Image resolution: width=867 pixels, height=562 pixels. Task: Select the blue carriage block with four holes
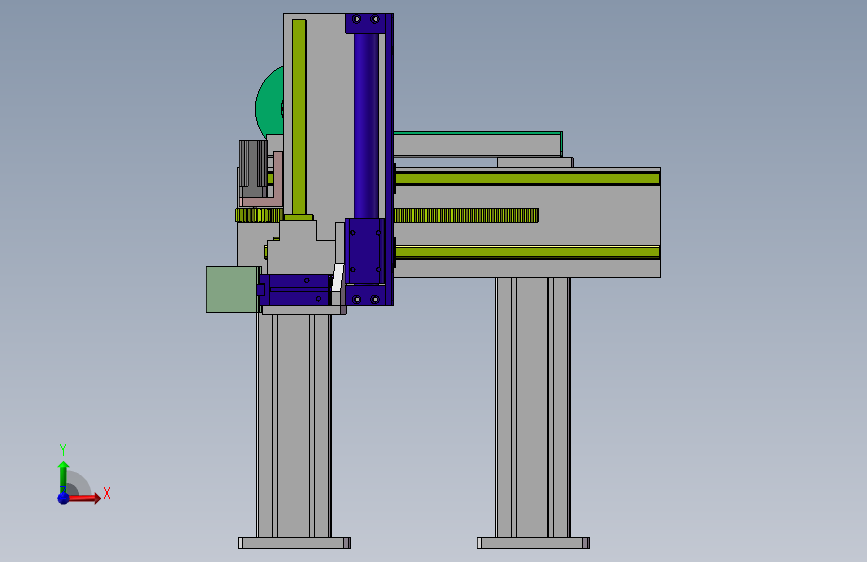365,252
